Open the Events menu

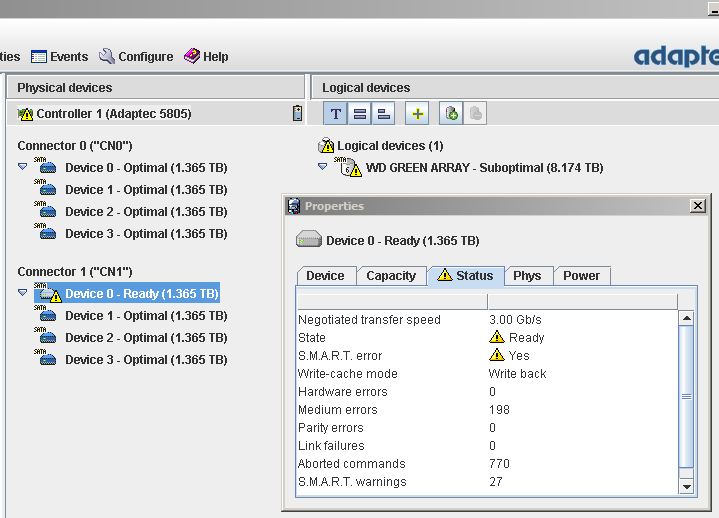pos(59,57)
